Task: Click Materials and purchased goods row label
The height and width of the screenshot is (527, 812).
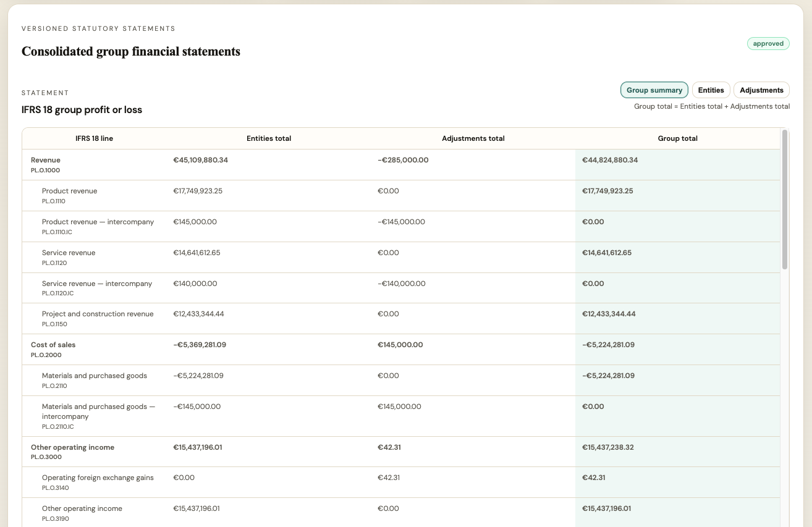Action: coord(95,376)
